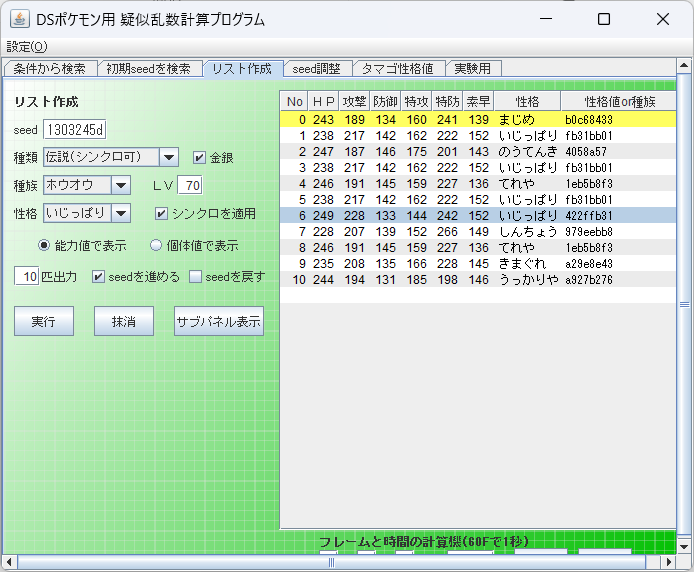Open the 設定(O) menu
Screen dimensions: 694x572
pyautogui.click(x=27, y=46)
